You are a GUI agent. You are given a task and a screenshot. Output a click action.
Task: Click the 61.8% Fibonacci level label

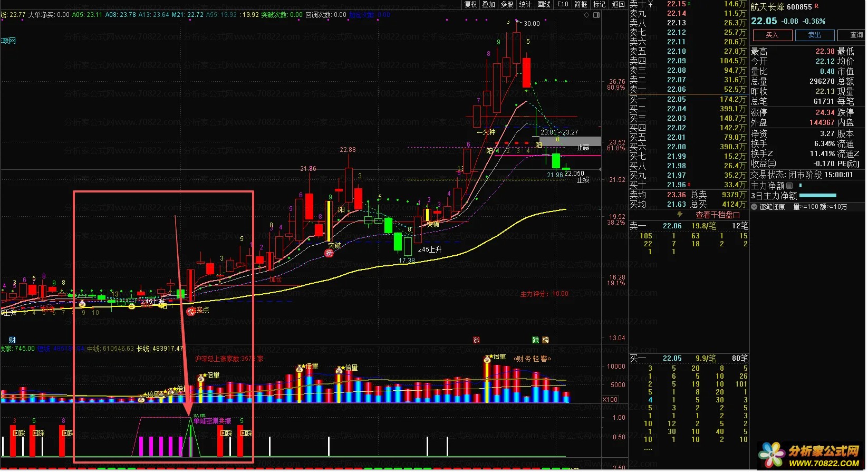[616, 148]
